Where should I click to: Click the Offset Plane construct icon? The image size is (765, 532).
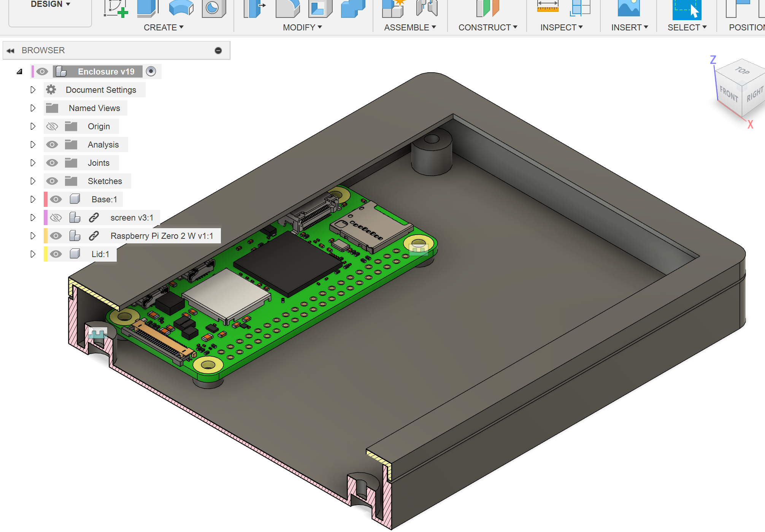(x=487, y=8)
